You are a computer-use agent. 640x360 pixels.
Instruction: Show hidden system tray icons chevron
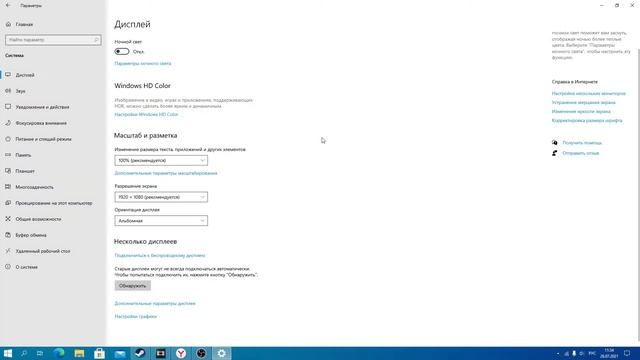click(x=558, y=353)
